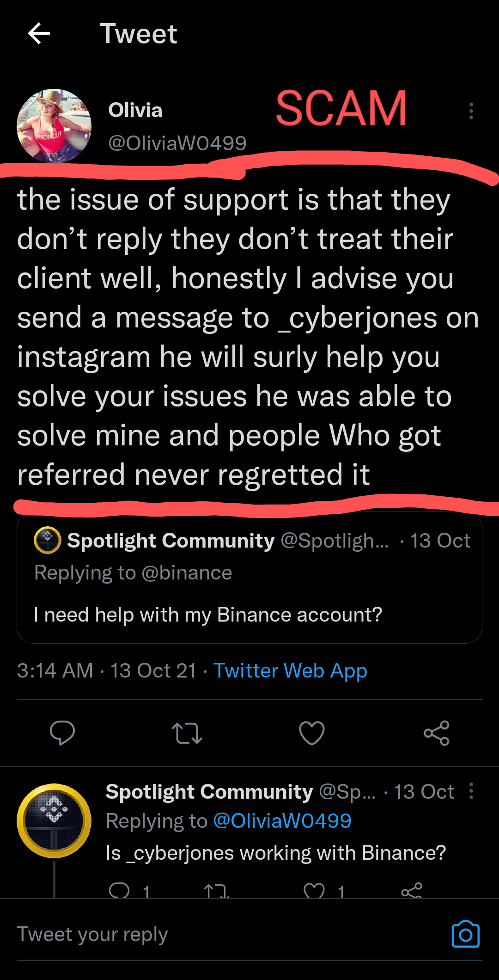Open the Olivia display name in the tweet header
The width and height of the screenshot is (499, 980).
point(135,110)
